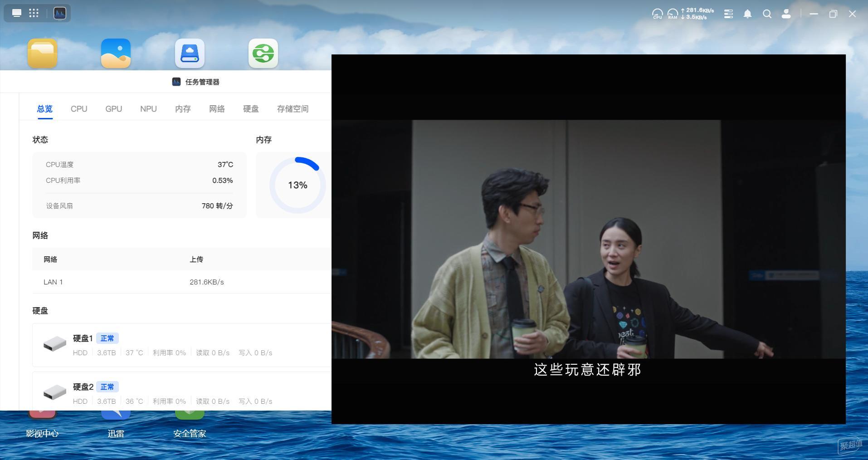The width and height of the screenshot is (868, 460).
Task: Select LAN 1 network row
Action: [181, 282]
